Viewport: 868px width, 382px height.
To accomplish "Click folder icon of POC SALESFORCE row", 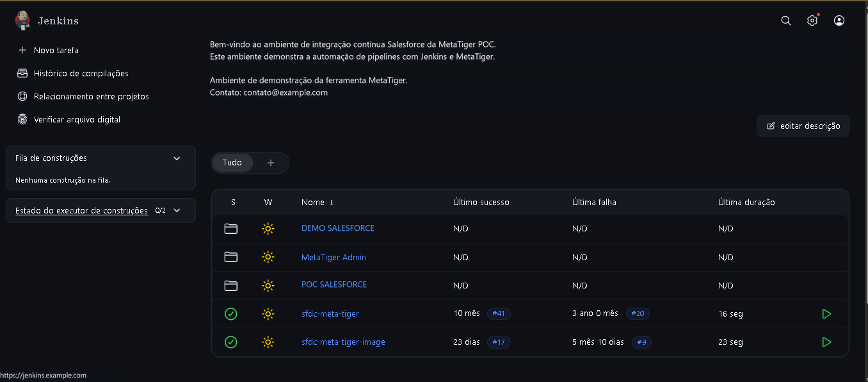I will point(231,285).
